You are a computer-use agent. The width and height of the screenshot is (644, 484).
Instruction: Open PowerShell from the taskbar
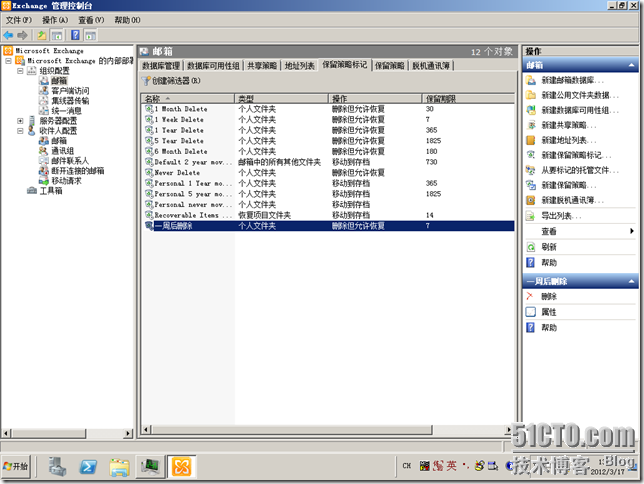[x=88, y=467]
